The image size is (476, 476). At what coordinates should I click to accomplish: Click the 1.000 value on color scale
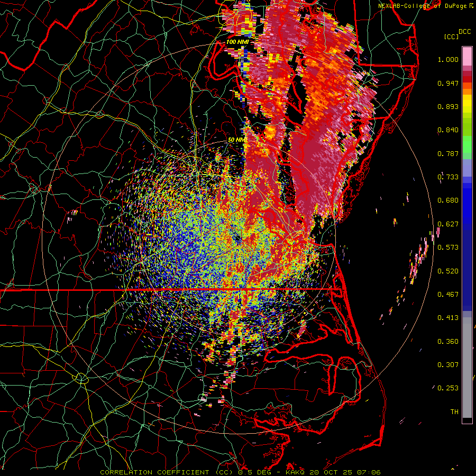pos(448,59)
